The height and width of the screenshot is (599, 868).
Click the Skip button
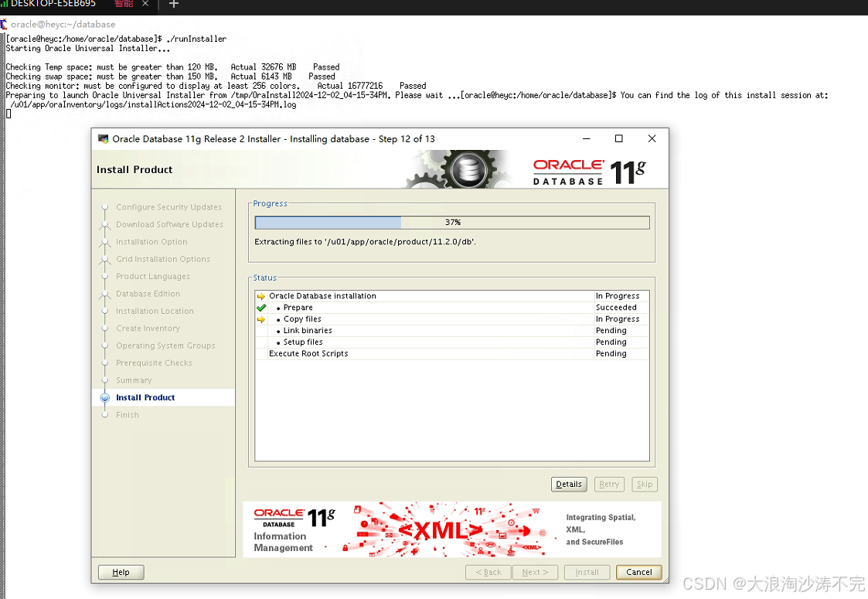645,484
